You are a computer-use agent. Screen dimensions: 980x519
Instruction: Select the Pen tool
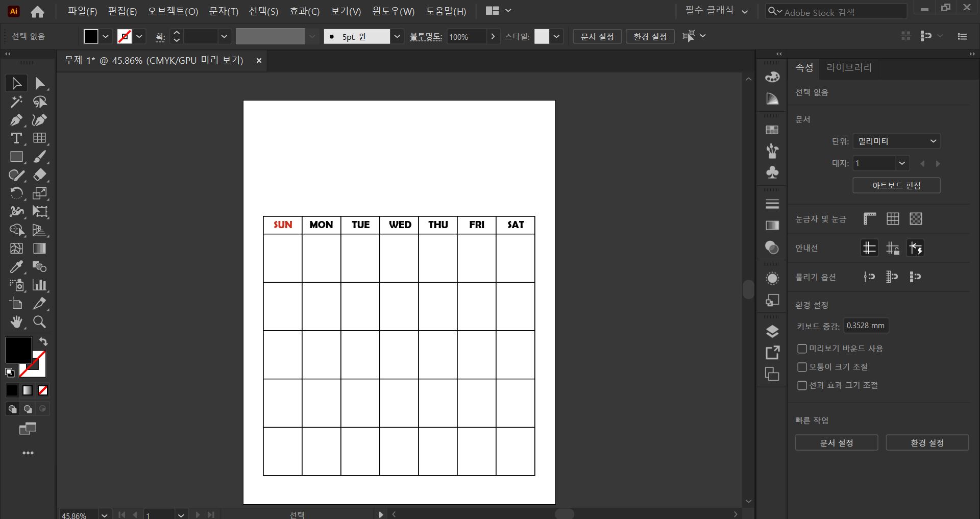16,120
